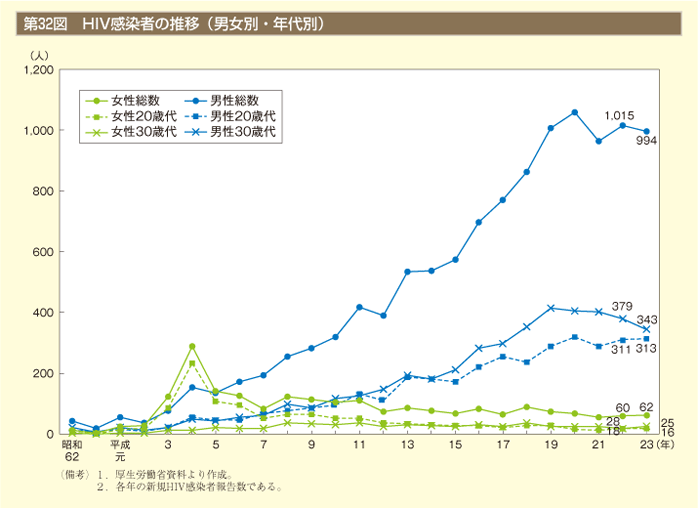Click the x-axis label 平成元
The width and height of the screenshot is (698, 508).
pyautogui.click(x=120, y=451)
